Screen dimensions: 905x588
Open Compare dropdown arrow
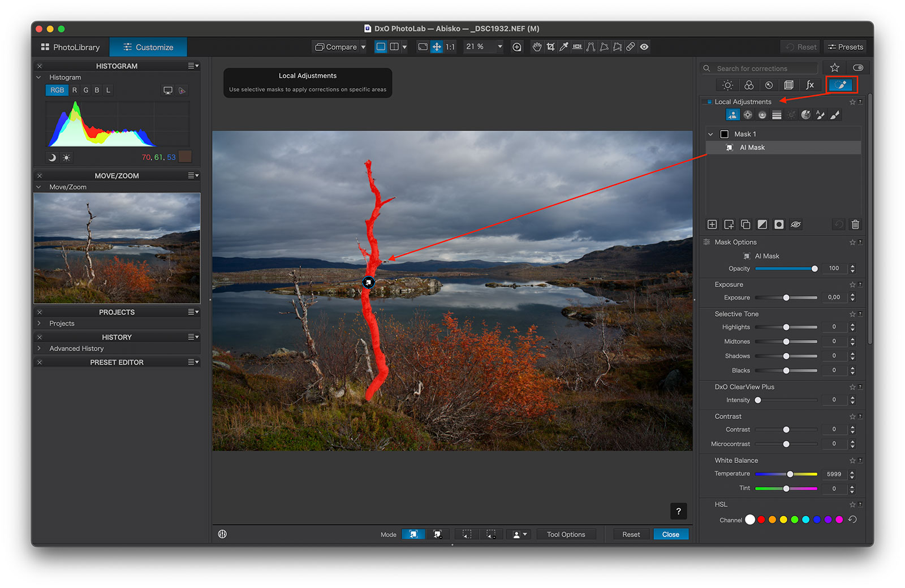(x=363, y=47)
